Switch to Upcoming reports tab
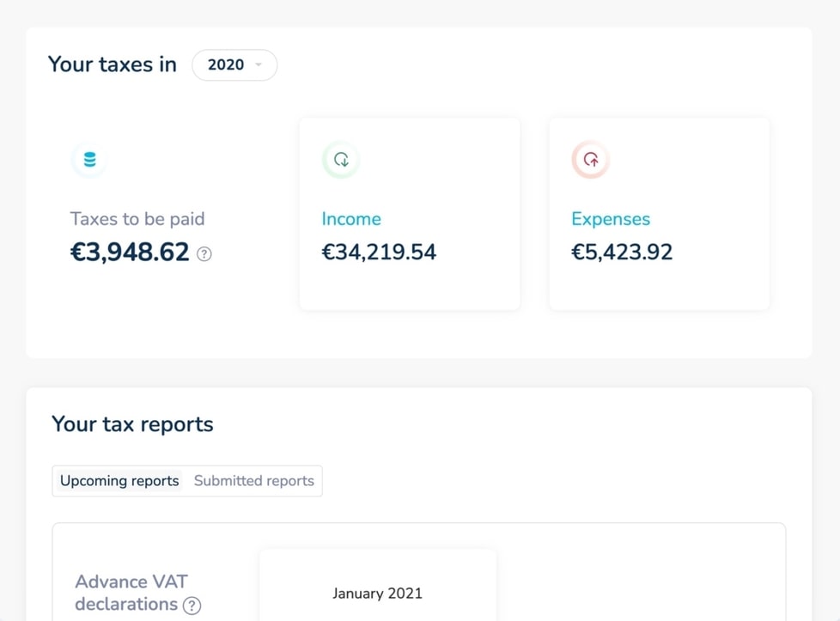 click(x=119, y=481)
